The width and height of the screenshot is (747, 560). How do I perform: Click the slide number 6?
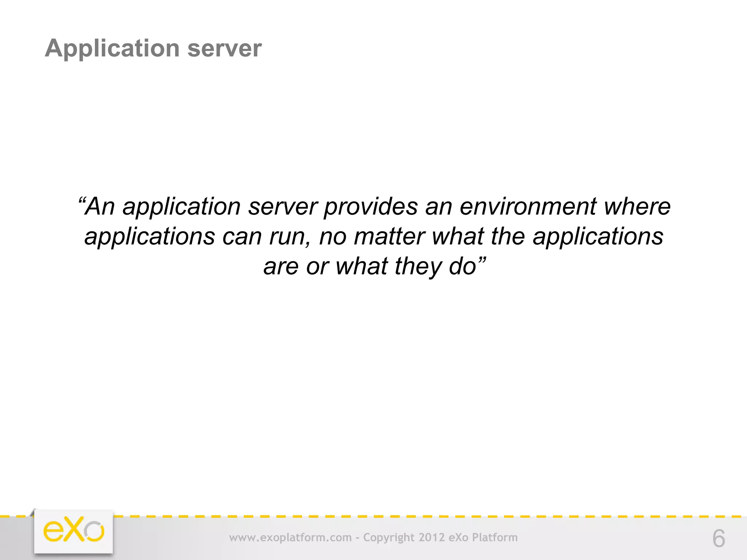pos(719,538)
